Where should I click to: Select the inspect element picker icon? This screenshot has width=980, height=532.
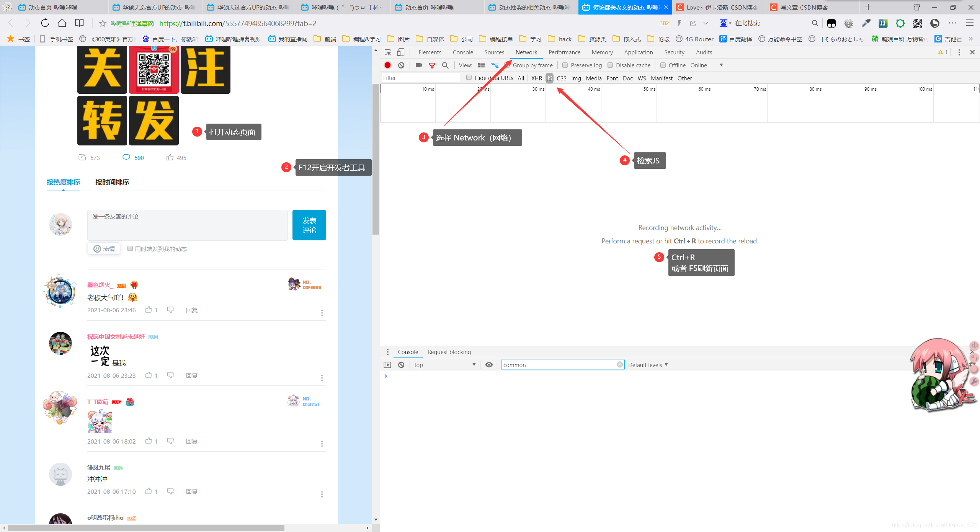(388, 52)
